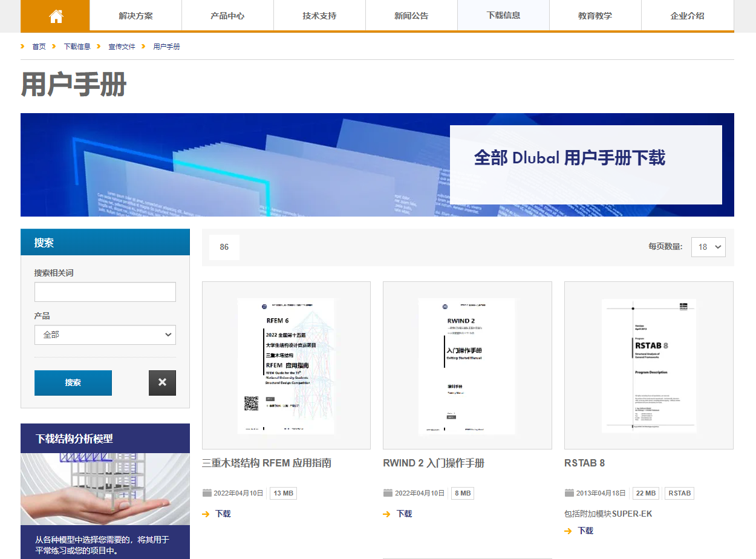Click the 8 MB size tag

pos(462,493)
